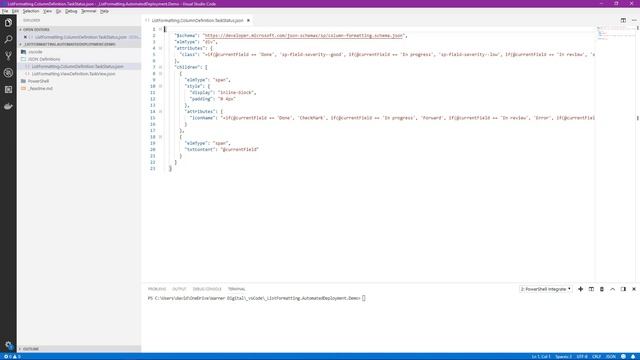Open the Docker view in activity bar
Viewport: 640px width, 360px height.
(x=8, y=106)
